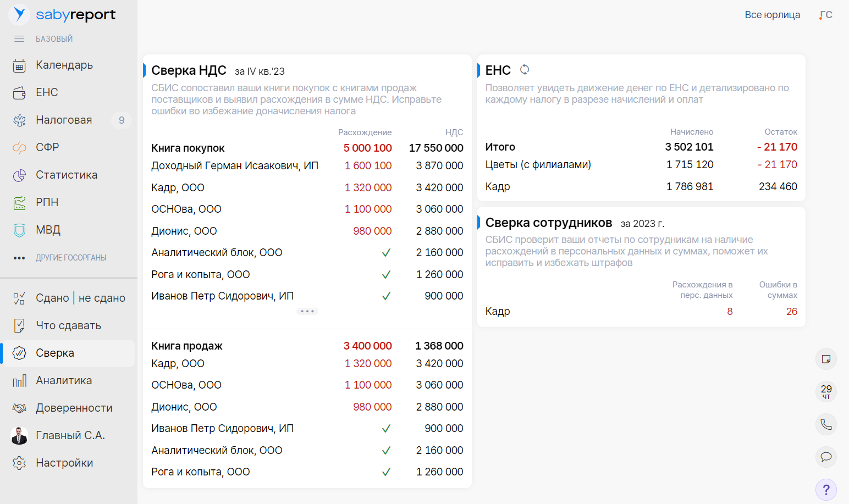
Task: Open the МВД section
Action: point(48,230)
